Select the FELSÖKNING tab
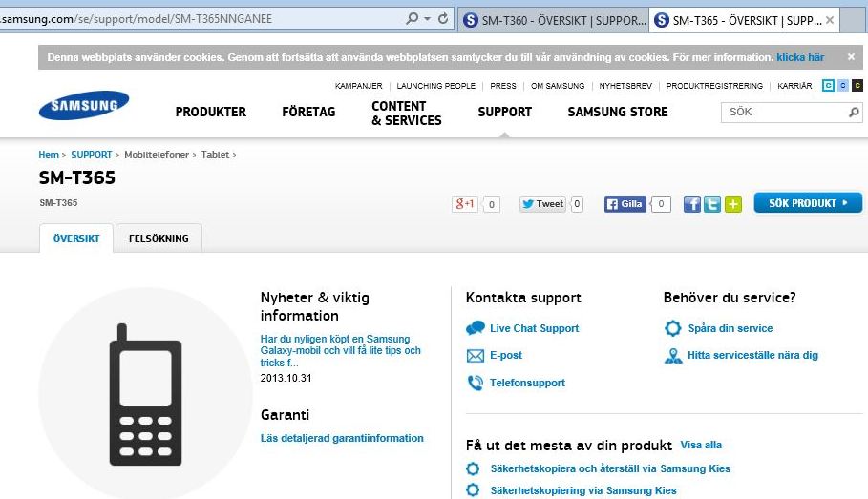This screenshot has width=868, height=499. coord(159,239)
